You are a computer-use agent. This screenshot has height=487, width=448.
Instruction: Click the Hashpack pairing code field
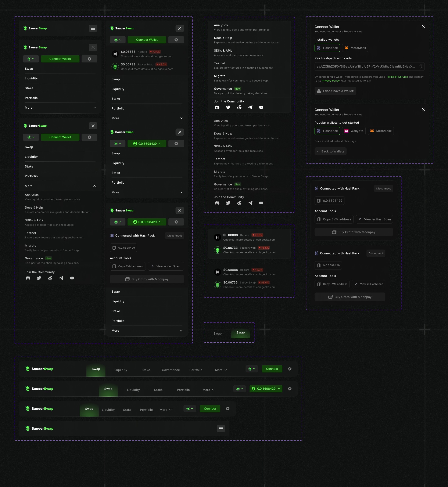pos(369,67)
